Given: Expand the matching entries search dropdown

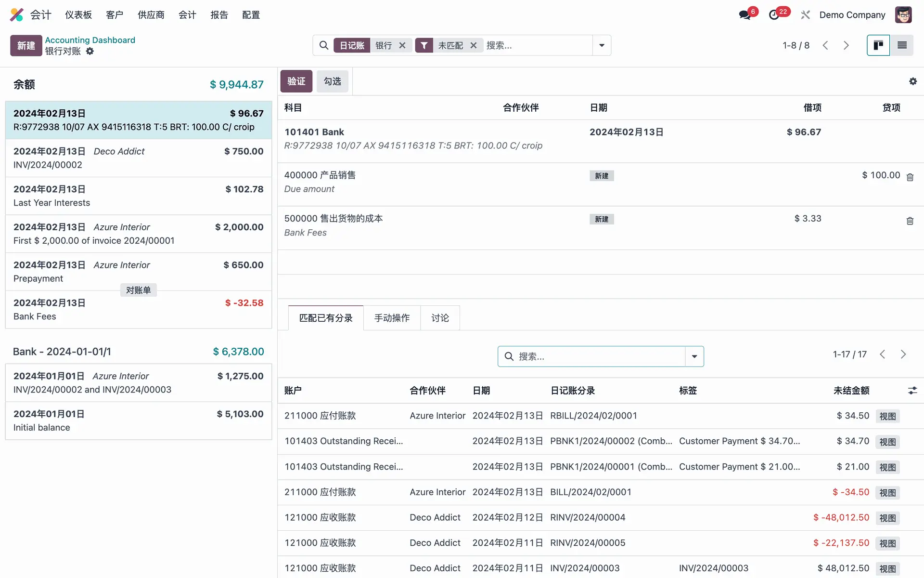Looking at the screenshot, I should pos(694,356).
